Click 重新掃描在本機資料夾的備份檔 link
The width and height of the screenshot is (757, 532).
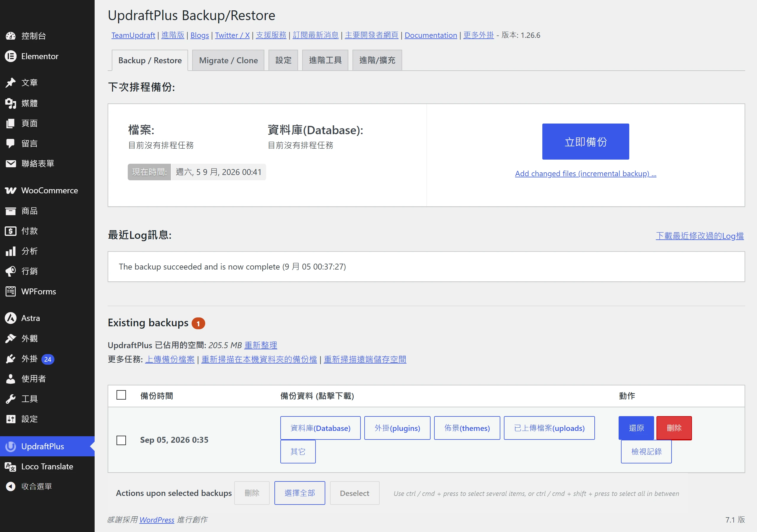[259, 359]
